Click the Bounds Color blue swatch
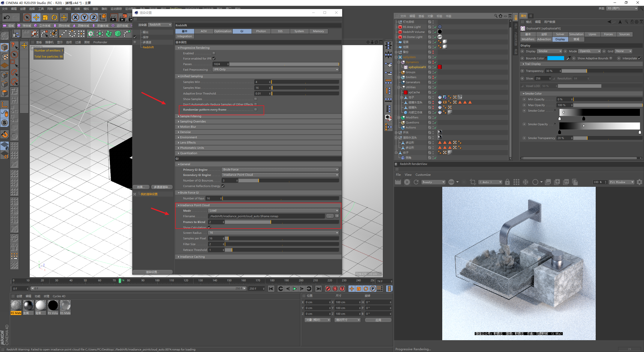The height and width of the screenshot is (352, 644). coord(555,58)
